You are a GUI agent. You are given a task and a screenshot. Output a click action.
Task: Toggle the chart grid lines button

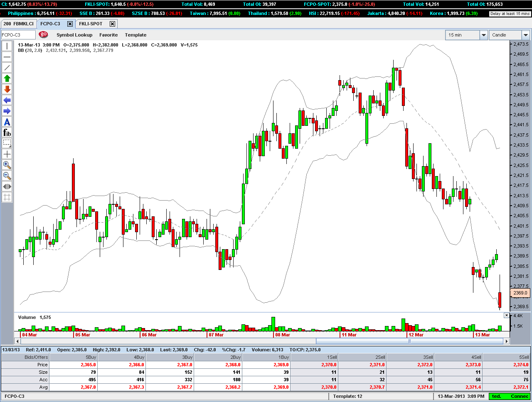pyautogui.click(x=7, y=197)
